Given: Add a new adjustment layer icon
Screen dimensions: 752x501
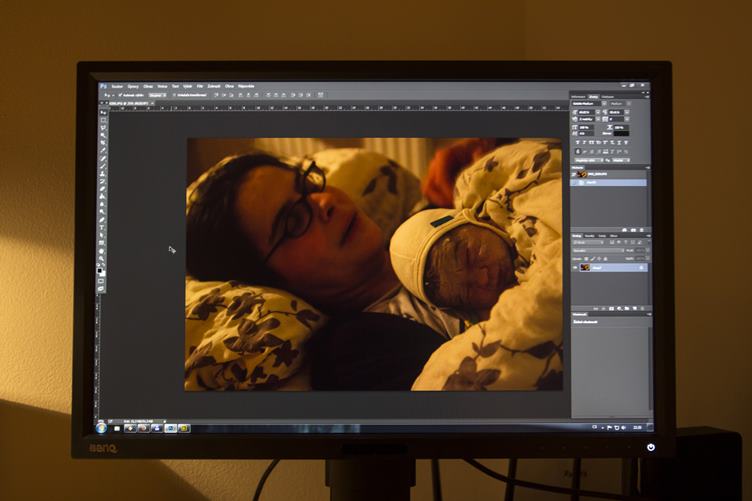Looking at the screenshot, I should (619, 309).
